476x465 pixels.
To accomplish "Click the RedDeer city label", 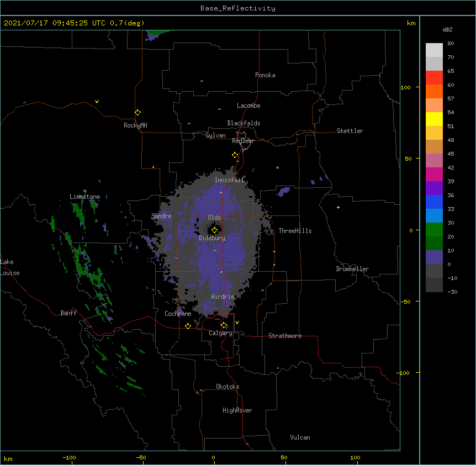I will (x=243, y=141).
